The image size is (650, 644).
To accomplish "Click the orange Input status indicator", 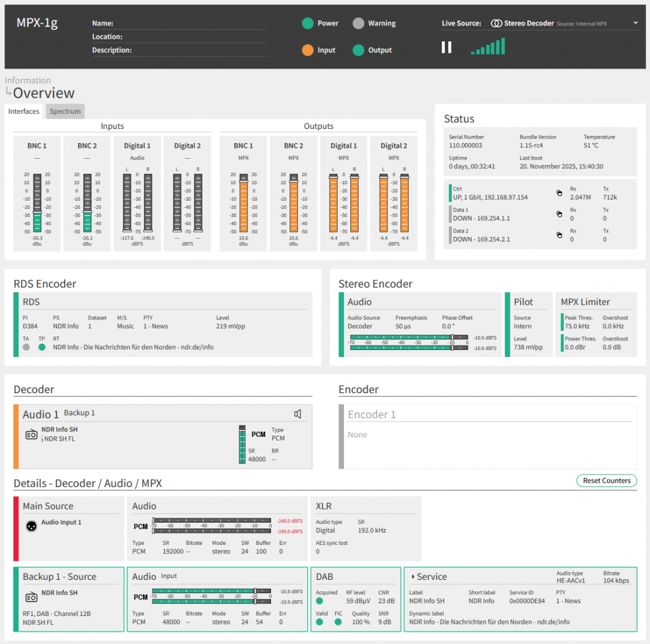I will click(308, 50).
